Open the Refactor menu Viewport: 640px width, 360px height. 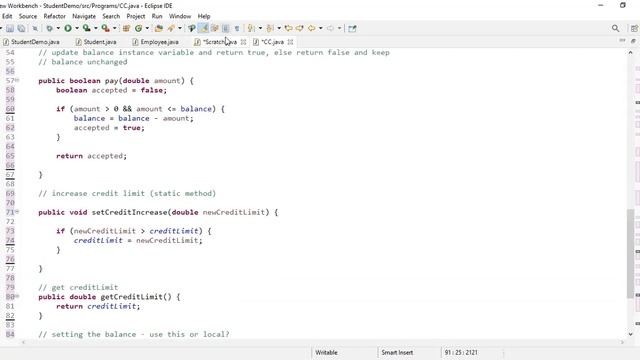tap(54, 16)
